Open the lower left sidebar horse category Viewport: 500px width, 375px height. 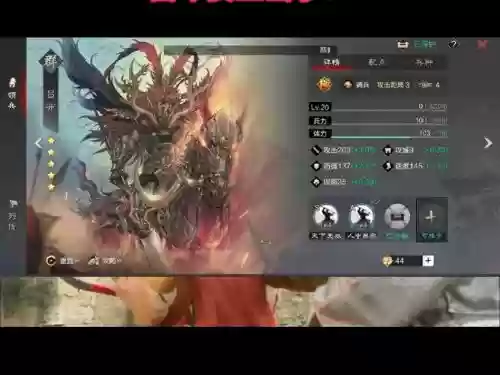[x=12, y=215]
